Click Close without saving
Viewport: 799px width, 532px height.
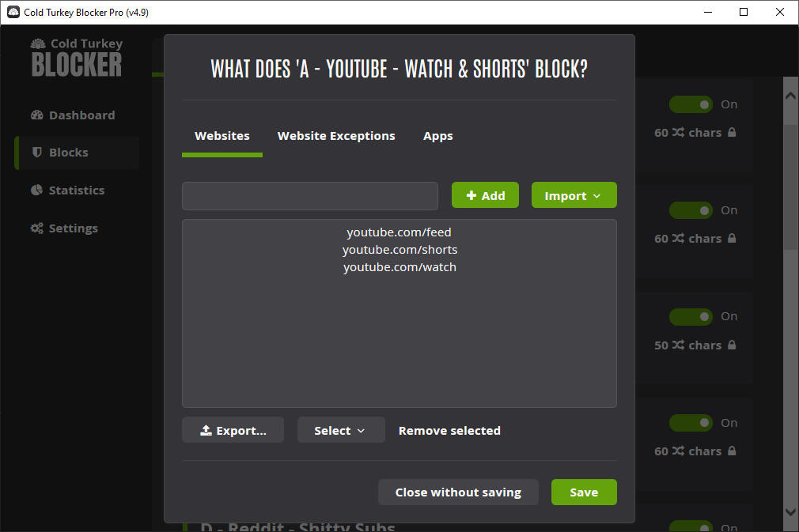point(458,492)
